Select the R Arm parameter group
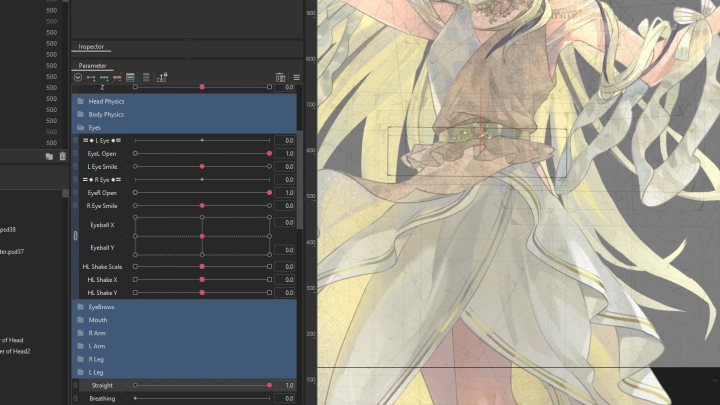720x405 pixels. pos(97,333)
